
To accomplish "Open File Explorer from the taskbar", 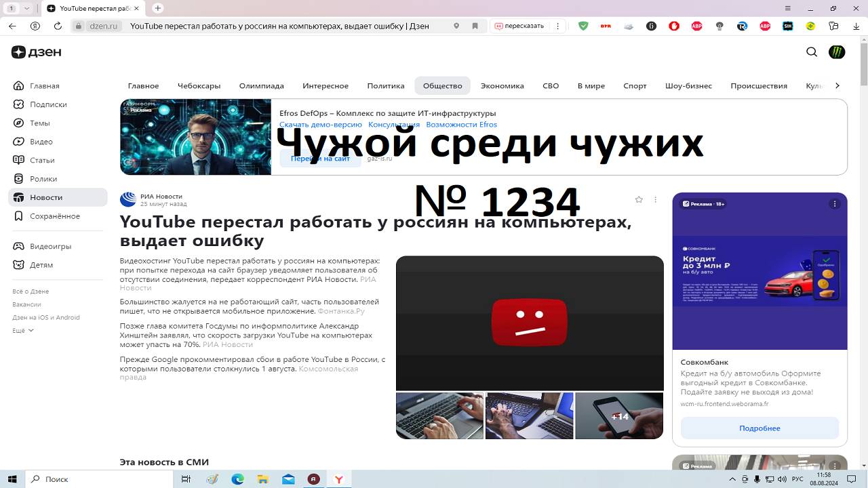I will (262, 479).
